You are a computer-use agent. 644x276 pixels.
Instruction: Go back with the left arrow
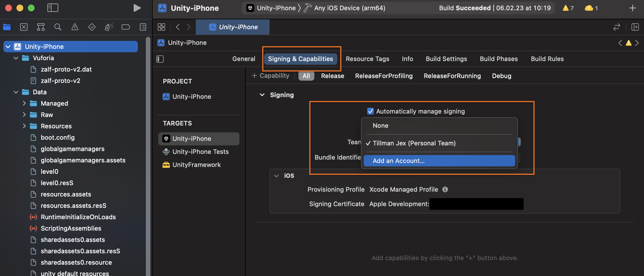tap(178, 27)
